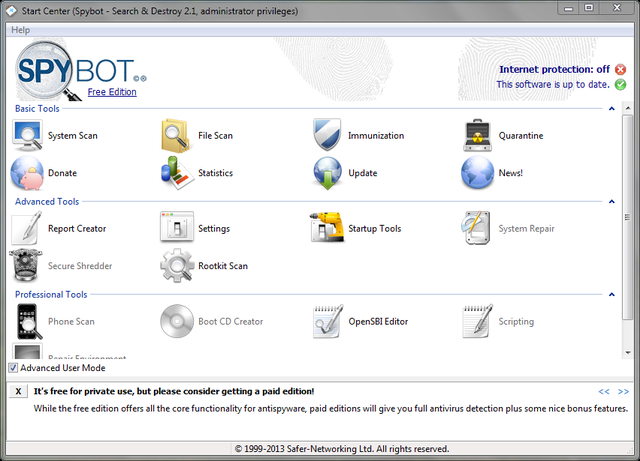Click the green up-to-date checkmark icon
This screenshot has width=640, height=461.
620,85
